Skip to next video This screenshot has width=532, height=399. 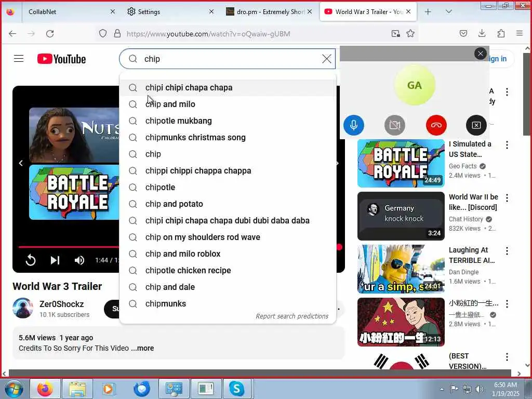[x=55, y=260]
